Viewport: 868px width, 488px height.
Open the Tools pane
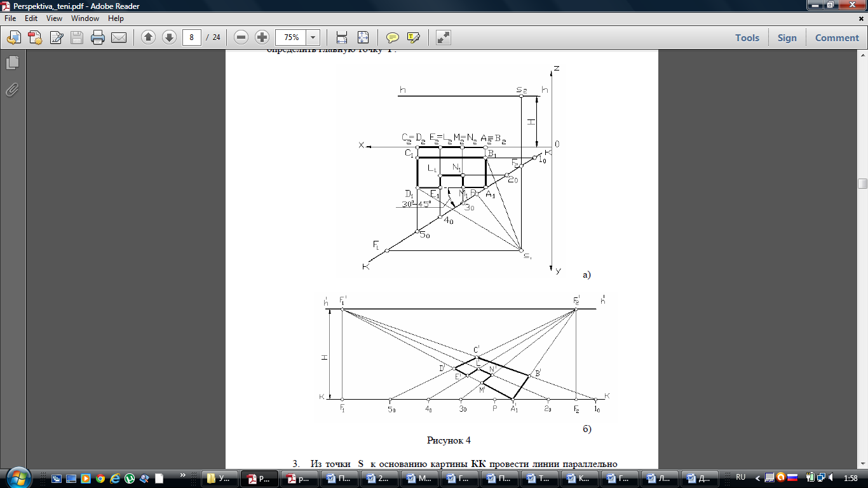coord(747,37)
